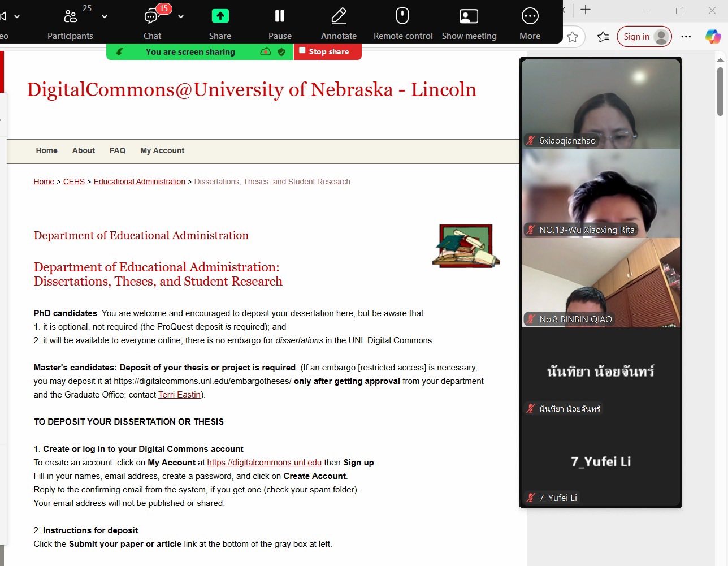728x566 pixels.
Task: Click the browser Sign in button
Action: pos(644,37)
